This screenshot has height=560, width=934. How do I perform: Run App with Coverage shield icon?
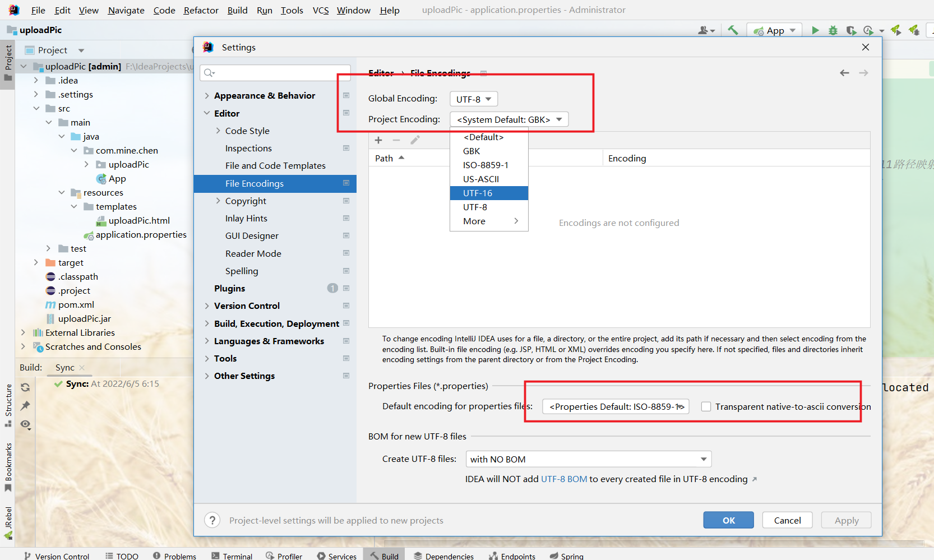click(x=851, y=30)
